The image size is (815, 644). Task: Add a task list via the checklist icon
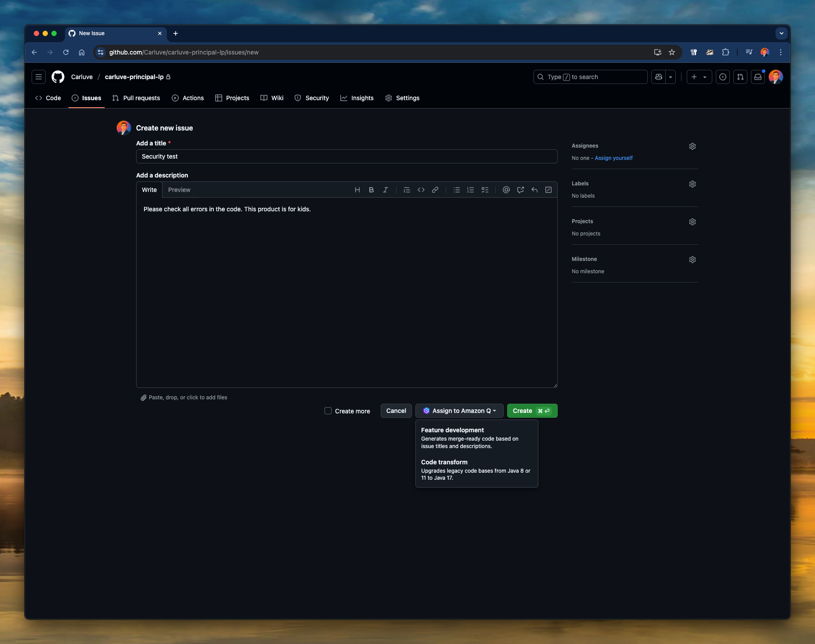(485, 190)
